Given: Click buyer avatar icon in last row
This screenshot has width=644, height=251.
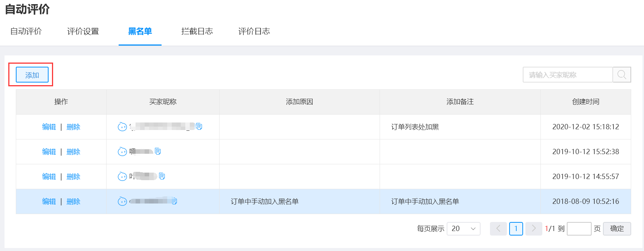Looking at the screenshot, I should tap(122, 201).
